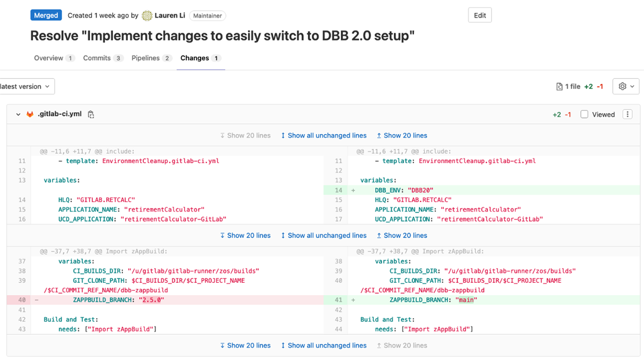Select the Changes tab

(x=195, y=58)
